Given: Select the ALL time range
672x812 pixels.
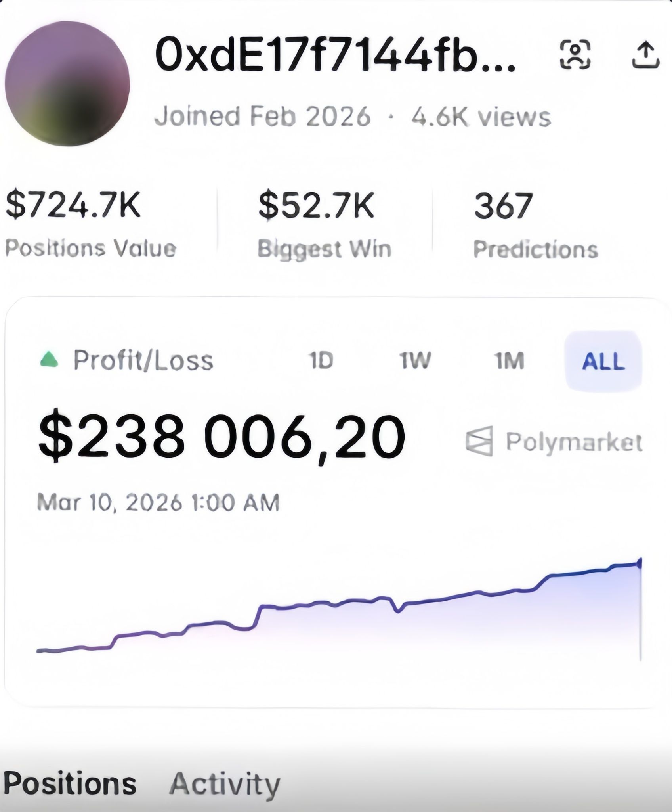Looking at the screenshot, I should click(x=603, y=361).
